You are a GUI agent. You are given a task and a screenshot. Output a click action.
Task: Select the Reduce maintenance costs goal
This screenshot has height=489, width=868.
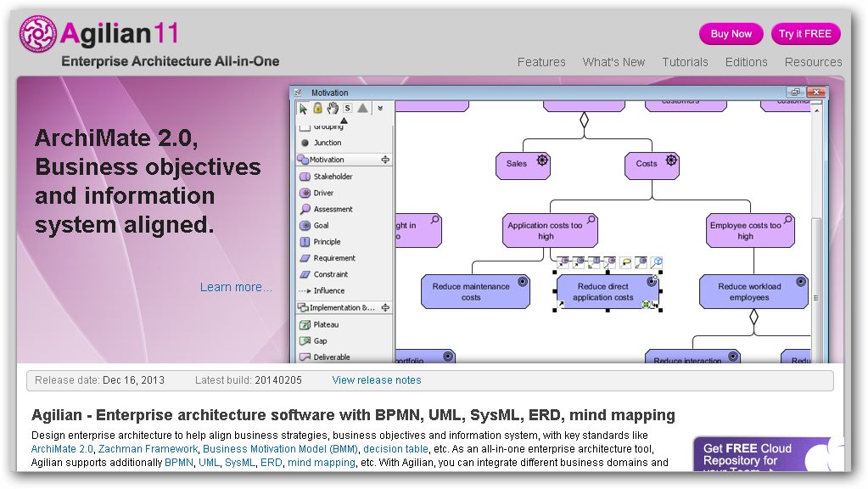(475, 291)
